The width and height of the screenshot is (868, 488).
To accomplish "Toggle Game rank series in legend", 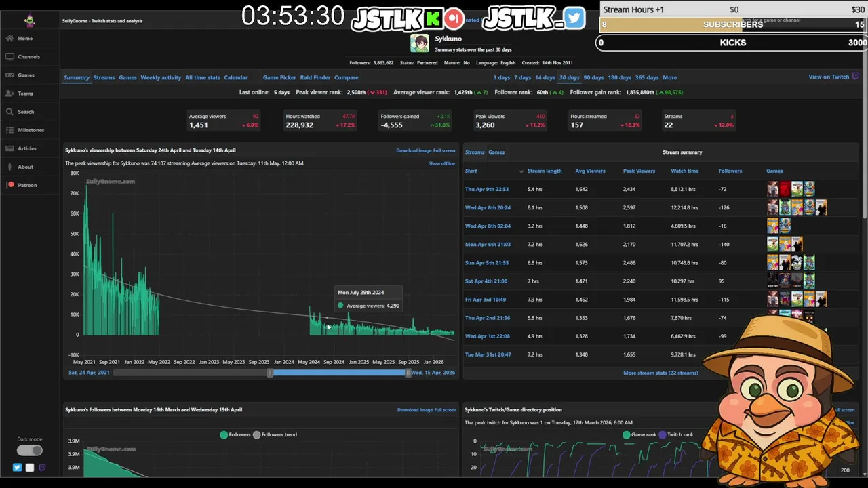I will click(x=639, y=434).
